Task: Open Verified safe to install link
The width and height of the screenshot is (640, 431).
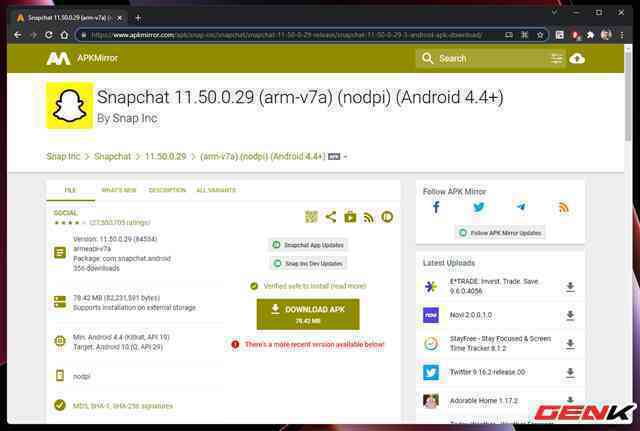Action: point(315,286)
